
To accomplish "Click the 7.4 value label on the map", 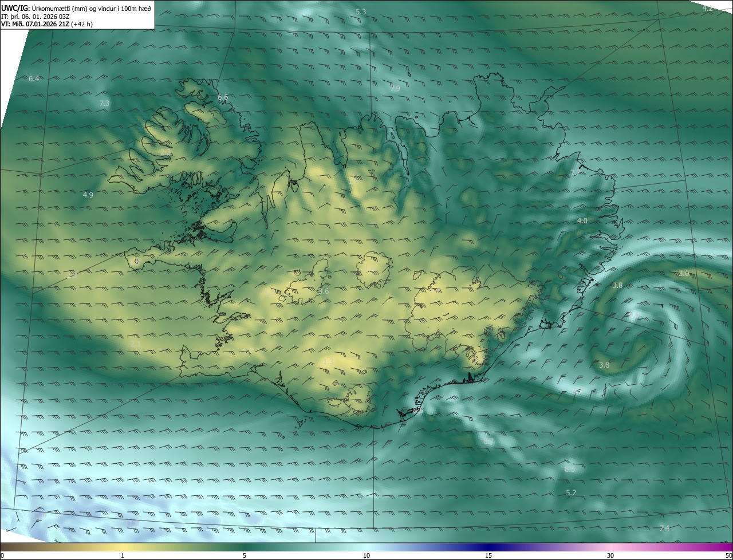I will [x=664, y=528].
